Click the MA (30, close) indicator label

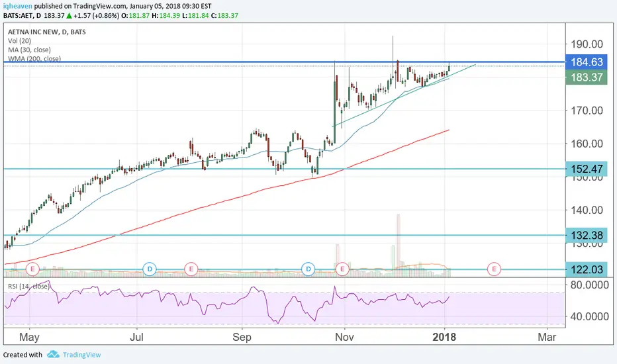pyautogui.click(x=30, y=50)
